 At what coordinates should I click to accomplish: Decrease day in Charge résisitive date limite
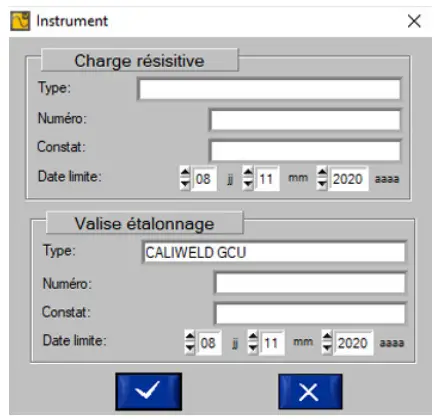[x=185, y=184]
